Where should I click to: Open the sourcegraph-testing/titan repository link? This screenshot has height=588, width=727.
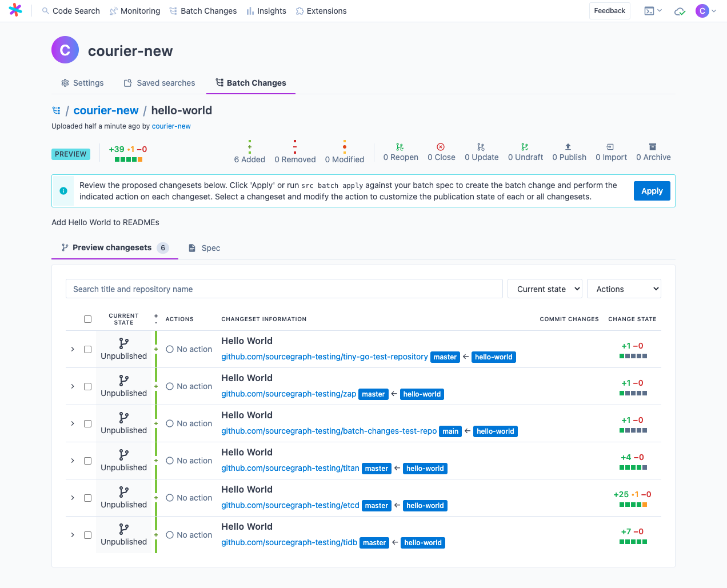290,468
